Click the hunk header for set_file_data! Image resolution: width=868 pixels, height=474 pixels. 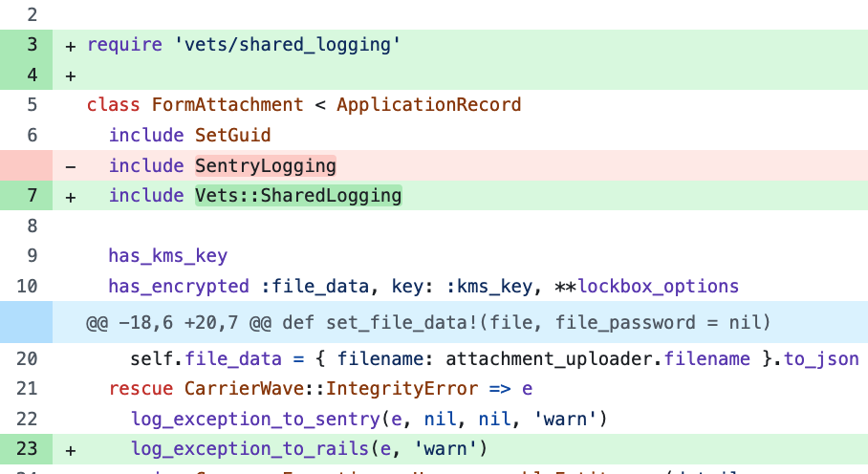click(x=426, y=322)
